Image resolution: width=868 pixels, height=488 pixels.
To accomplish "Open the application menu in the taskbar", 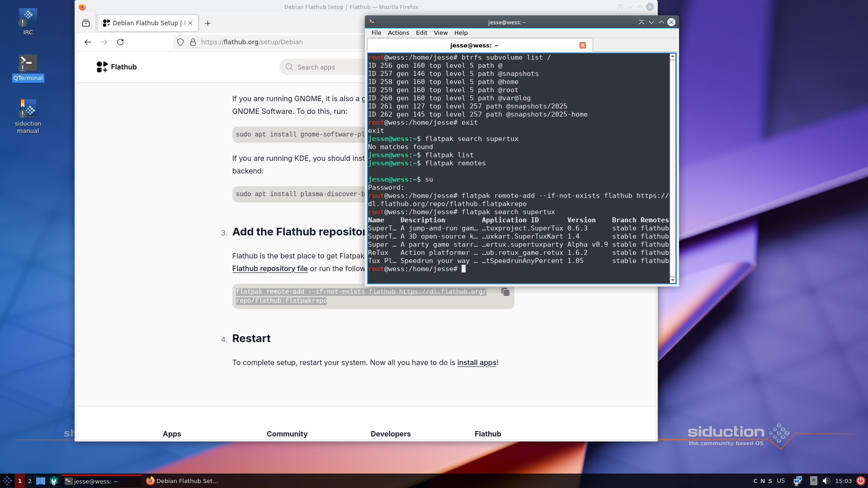I will click(7, 481).
